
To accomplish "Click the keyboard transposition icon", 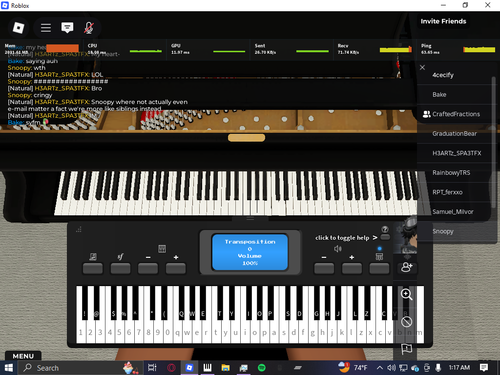I will [x=162, y=249].
